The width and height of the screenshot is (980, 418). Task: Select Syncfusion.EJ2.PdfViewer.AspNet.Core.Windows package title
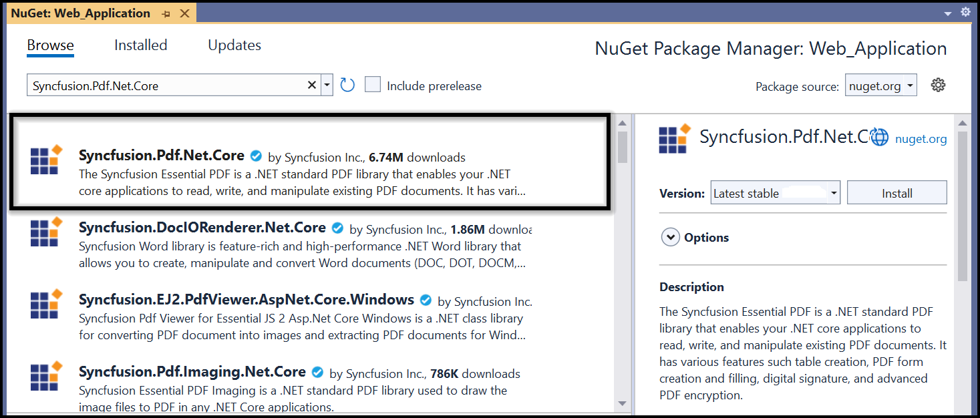(247, 300)
